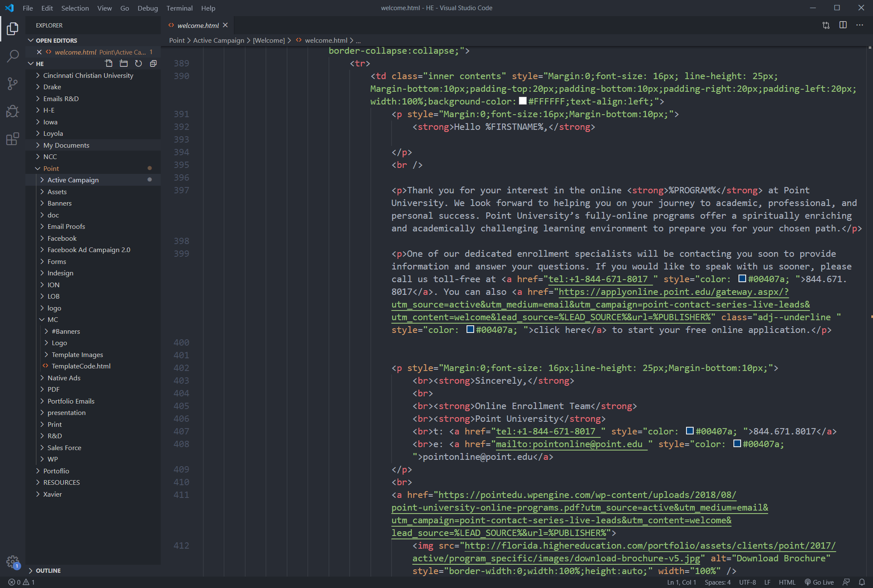The image size is (873, 588).
Task: Collapse all folders in the Explorer
Action: 153,63
